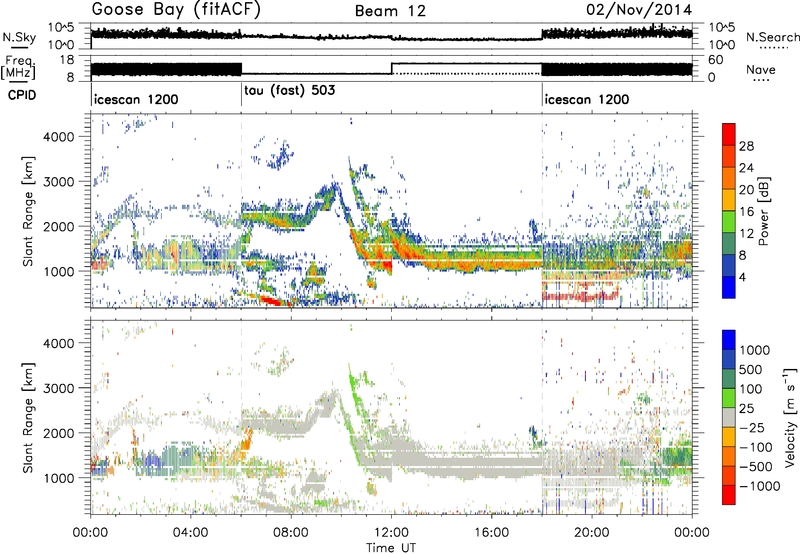Click the blue bottom segment of Power colorbar
The image size is (800, 554).
(x=729, y=287)
